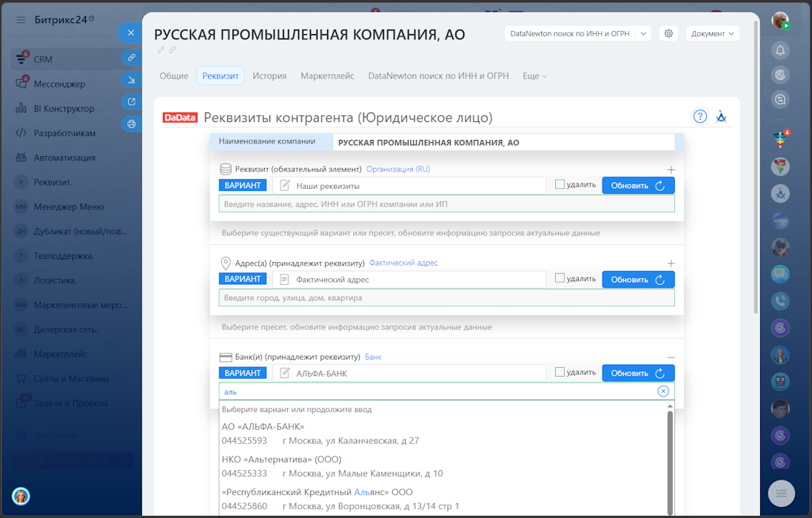Select the Реквизит tab
The image size is (812, 518).
tap(221, 76)
